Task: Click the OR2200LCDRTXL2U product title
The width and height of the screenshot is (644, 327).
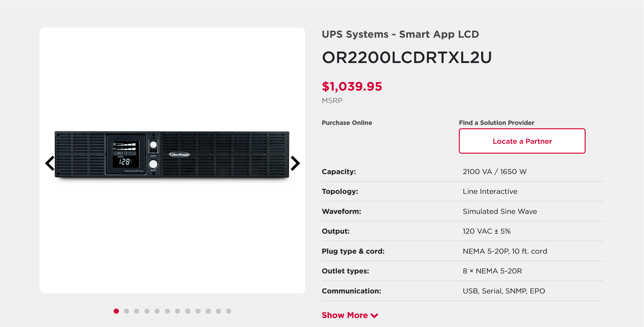Action: (x=407, y=57)
